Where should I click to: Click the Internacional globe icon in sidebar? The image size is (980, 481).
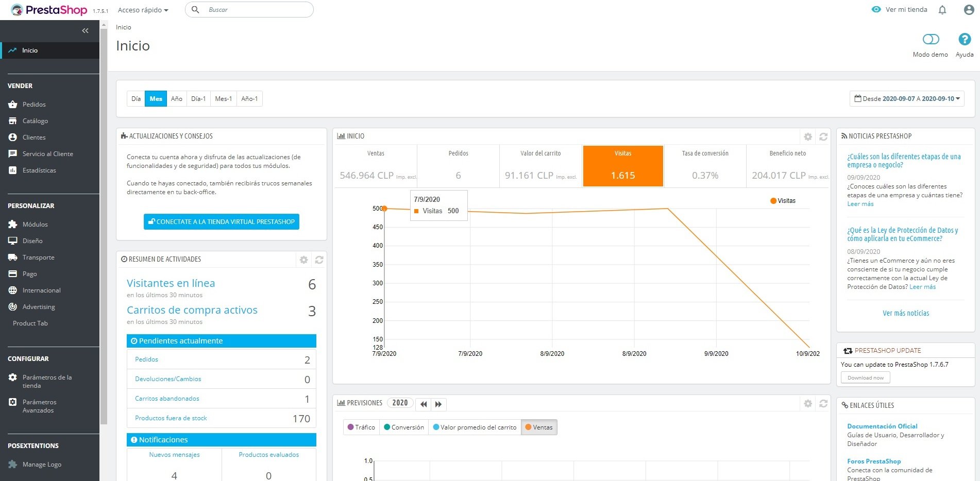(13, 290)
